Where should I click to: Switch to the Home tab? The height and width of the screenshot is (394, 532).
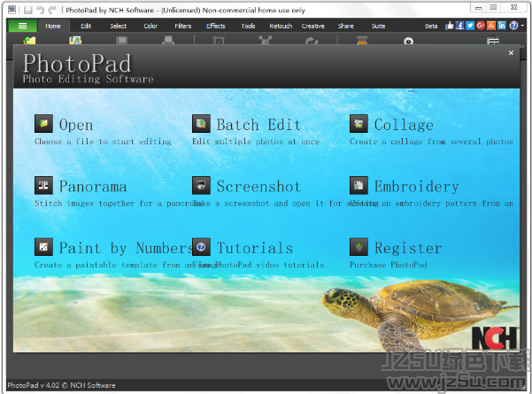click(53, 27)
